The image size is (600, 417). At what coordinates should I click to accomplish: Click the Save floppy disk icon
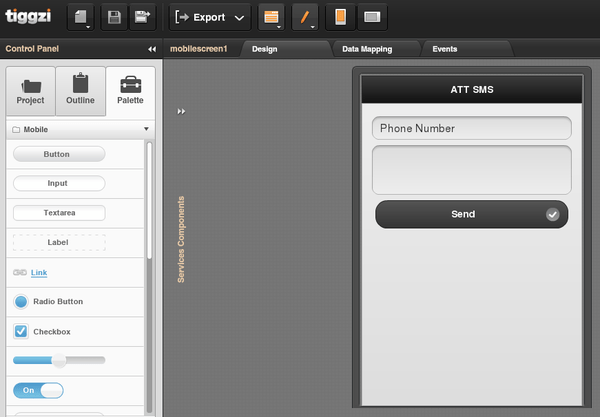tap(115, 17)
